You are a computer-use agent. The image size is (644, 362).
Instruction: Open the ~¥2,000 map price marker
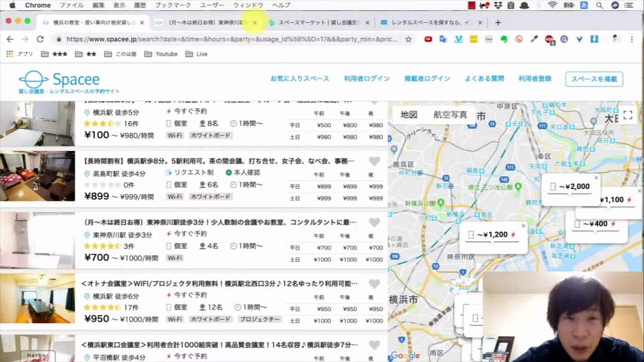coord(570,187)
